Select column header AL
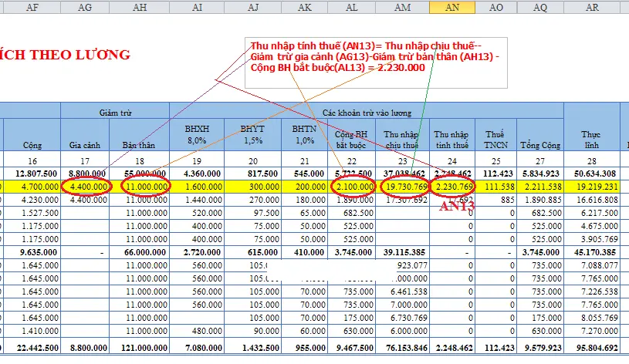This screenshot has width=629, height=364. pyautogui.click(x=352, y=7)
